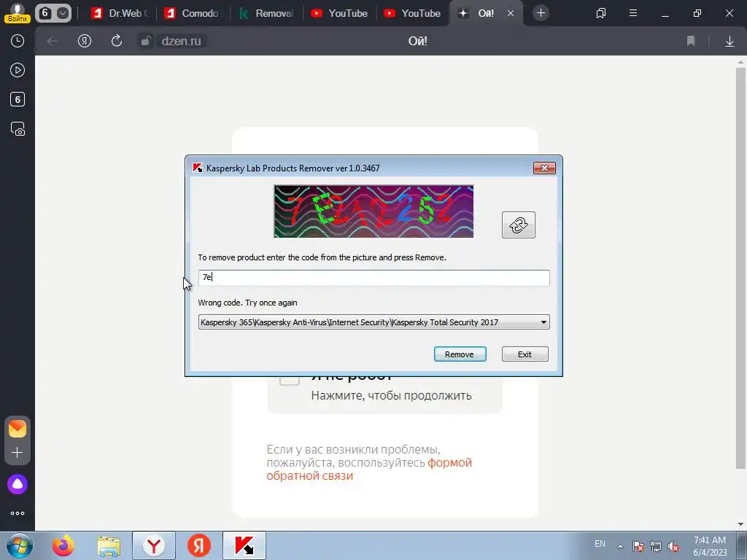The image size is (747, 560).
Task: Open Firefox from the taskbar
Action: (x=63, y=545)
